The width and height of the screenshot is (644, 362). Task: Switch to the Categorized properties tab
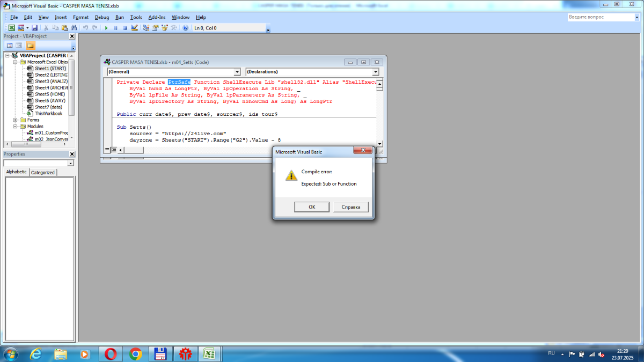coord(42,172)
